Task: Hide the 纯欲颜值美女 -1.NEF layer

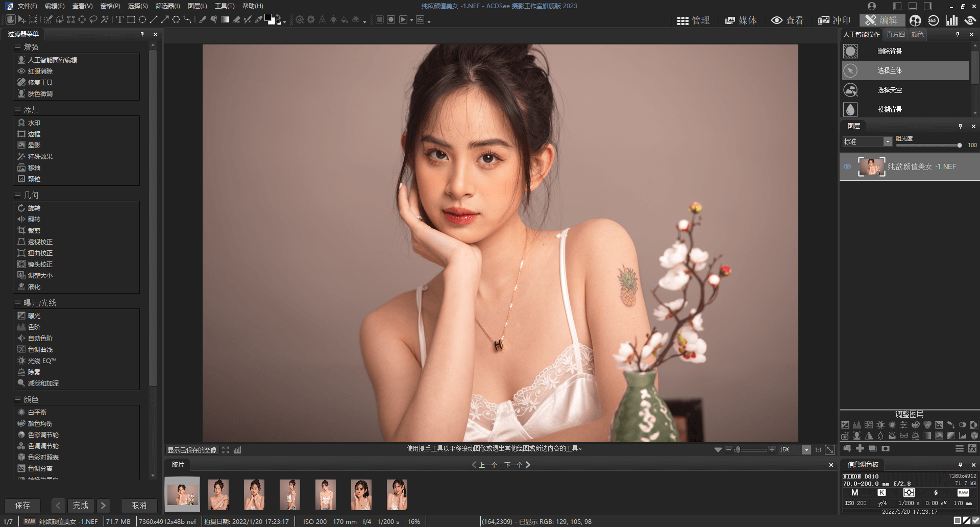Action: click(x=848, y=166)
